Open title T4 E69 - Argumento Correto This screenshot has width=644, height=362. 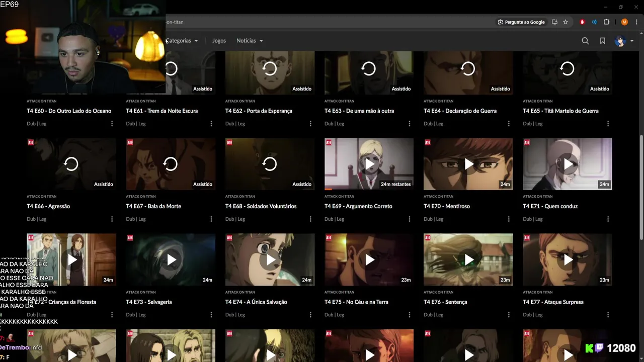pos(358,206)
